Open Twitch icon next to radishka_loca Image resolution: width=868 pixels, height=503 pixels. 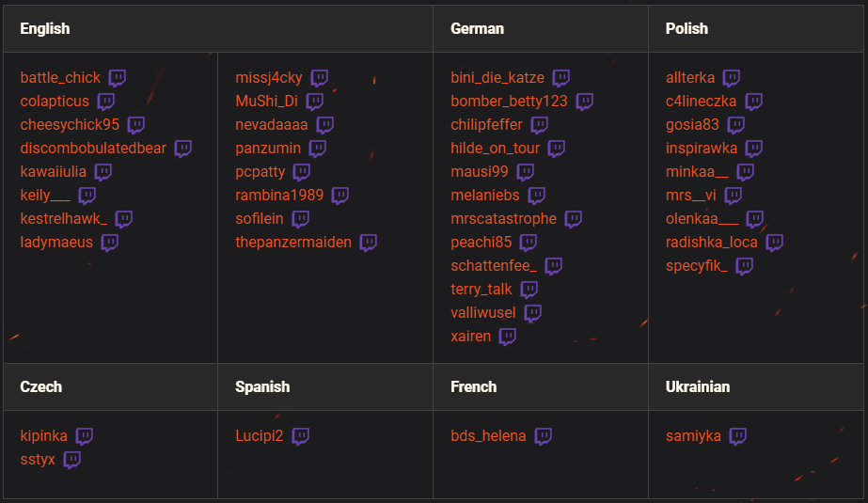[x=775, y=243]
